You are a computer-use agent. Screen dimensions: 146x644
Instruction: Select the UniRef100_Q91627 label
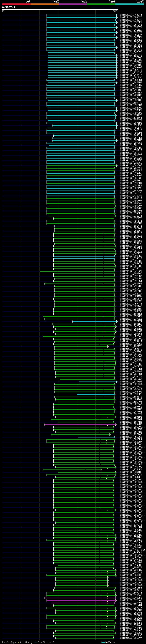pyautogui.click(x=131, y=414)
